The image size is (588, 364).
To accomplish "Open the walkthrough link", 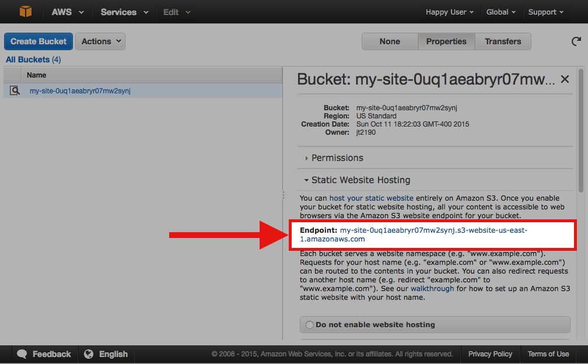I will pos(432,289).
